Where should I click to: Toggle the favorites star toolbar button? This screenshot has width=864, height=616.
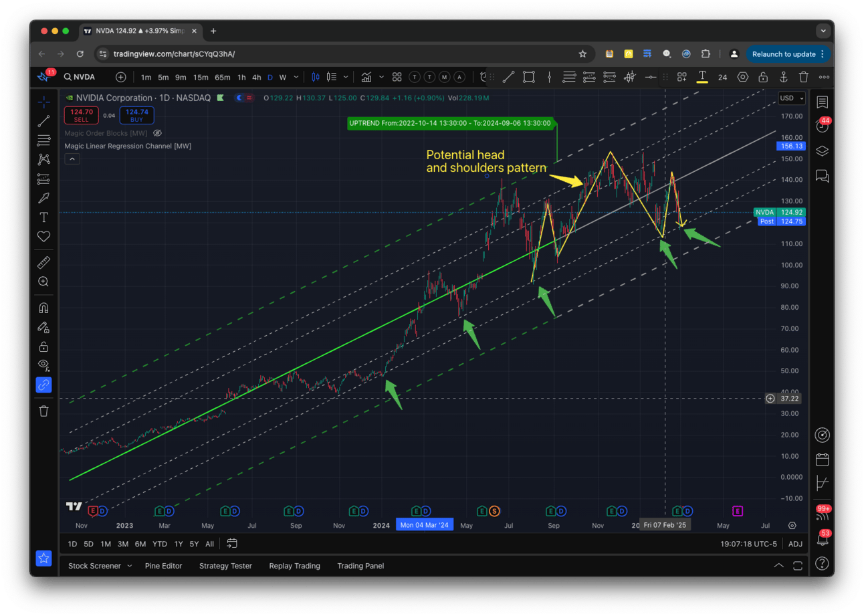coord(44,558)
